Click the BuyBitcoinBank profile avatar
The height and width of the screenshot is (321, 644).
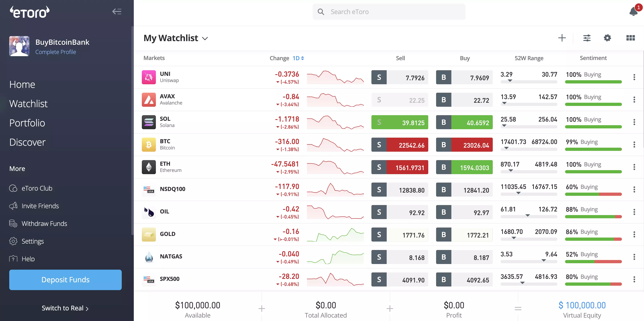click(x=19, y=46)
